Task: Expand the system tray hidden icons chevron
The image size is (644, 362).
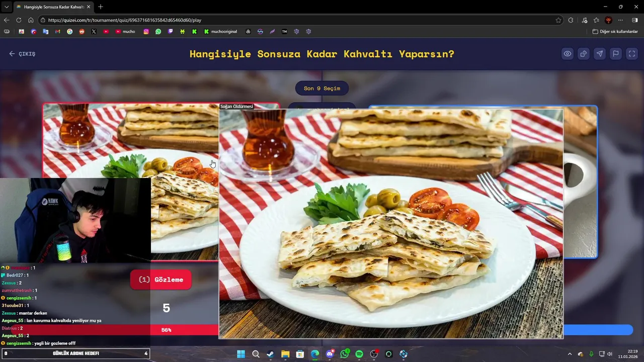Action: [x=570, y=354]
